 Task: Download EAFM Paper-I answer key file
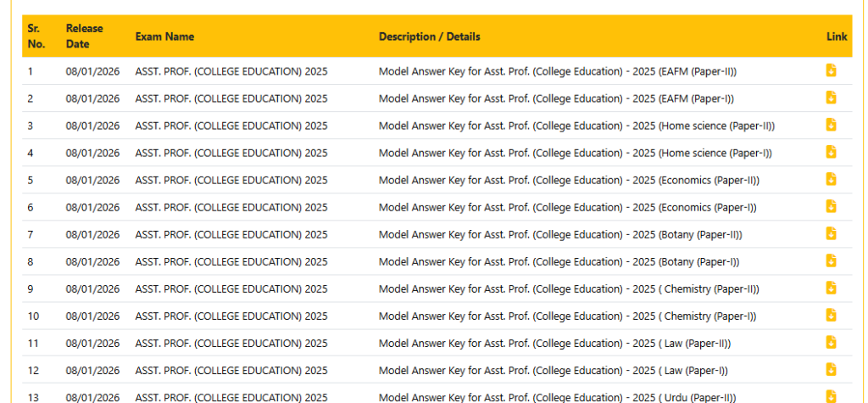[831, 98]
